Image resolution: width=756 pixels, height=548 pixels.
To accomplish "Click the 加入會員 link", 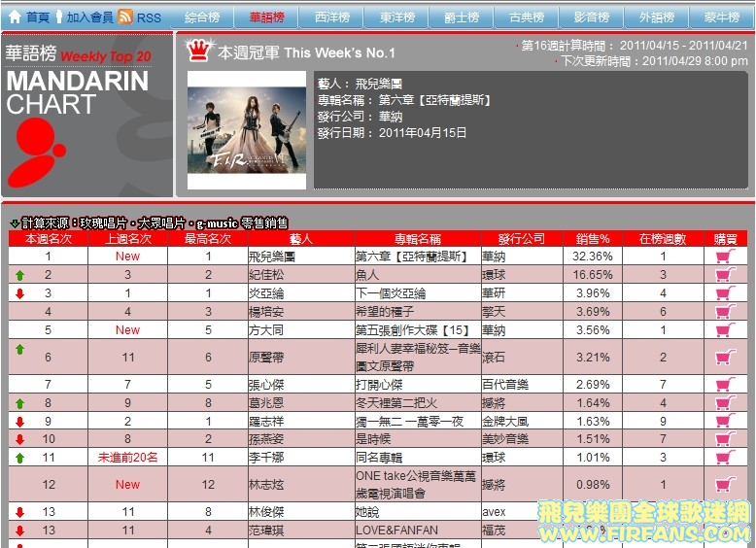I will (x=89, y=17).
